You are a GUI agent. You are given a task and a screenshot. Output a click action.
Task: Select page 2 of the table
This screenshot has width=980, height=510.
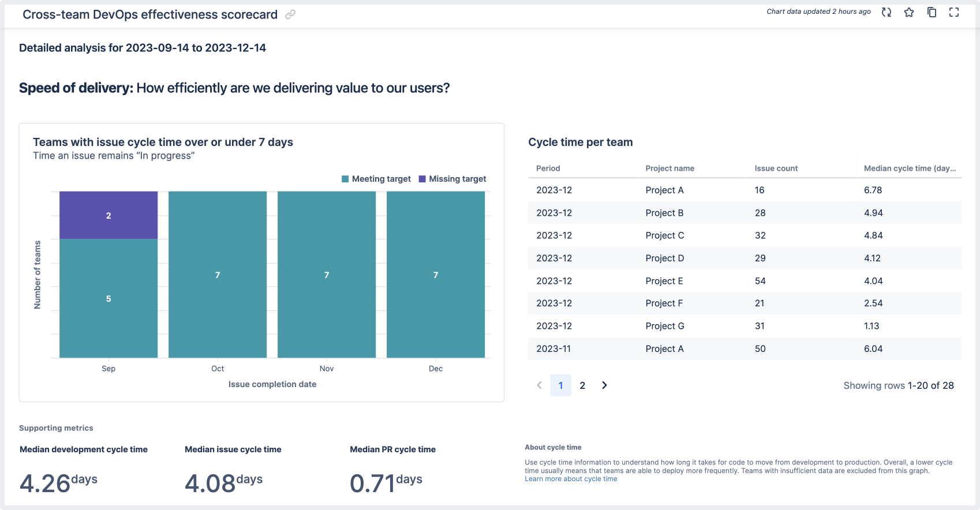click(x=582, y=385)
